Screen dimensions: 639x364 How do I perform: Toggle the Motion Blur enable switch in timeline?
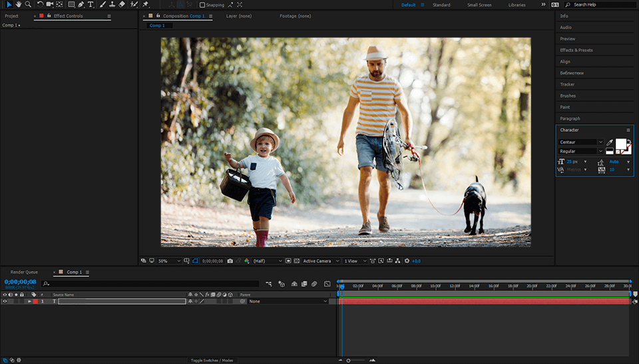pyautogui.click(x=314, y=283)
